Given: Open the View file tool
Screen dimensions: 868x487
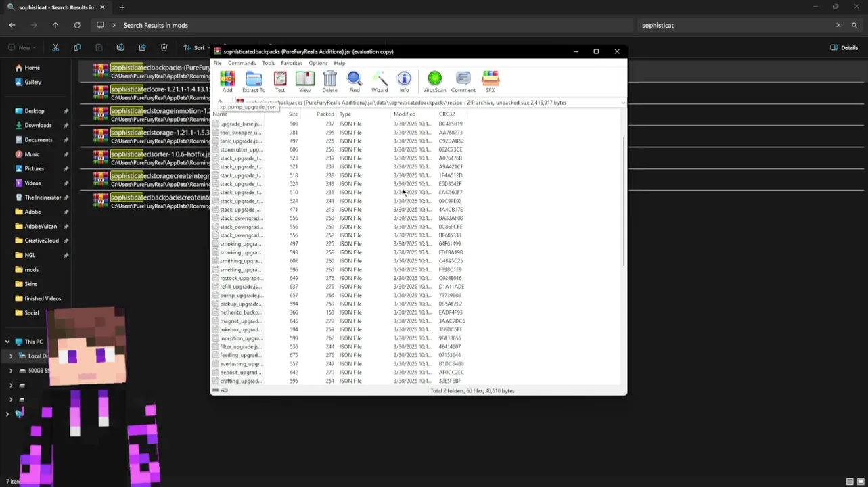Looking at the screenshot, I should click(305, 82).
